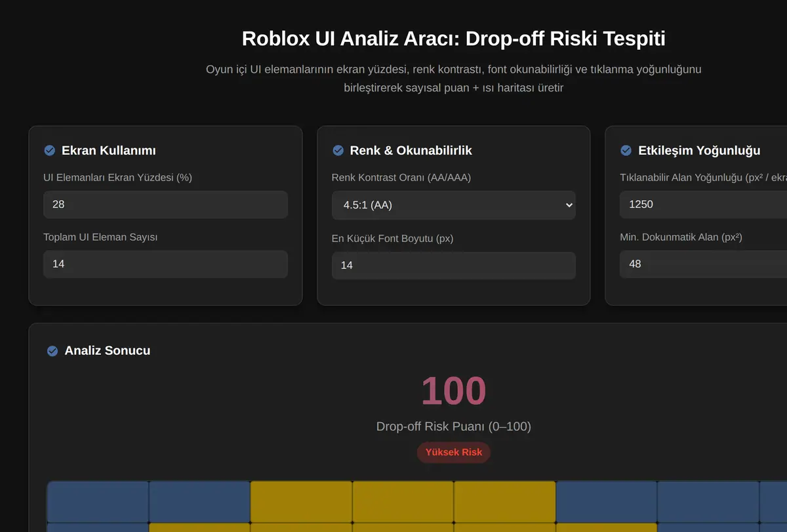Click the check icon beside Analiz Sonucu
This screenshot has height=532, width=787.
(x=52, y=351)
